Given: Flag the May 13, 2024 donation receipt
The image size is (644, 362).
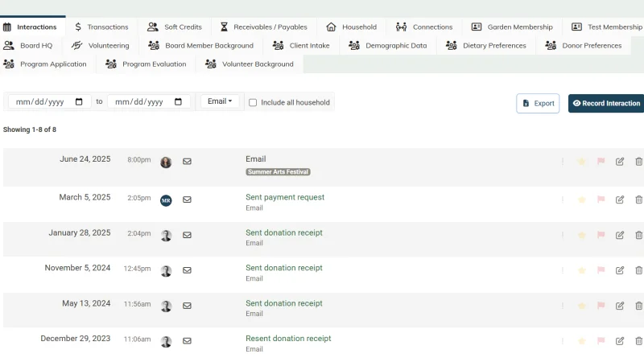Looking at the screenshot, I should [601, 306].
